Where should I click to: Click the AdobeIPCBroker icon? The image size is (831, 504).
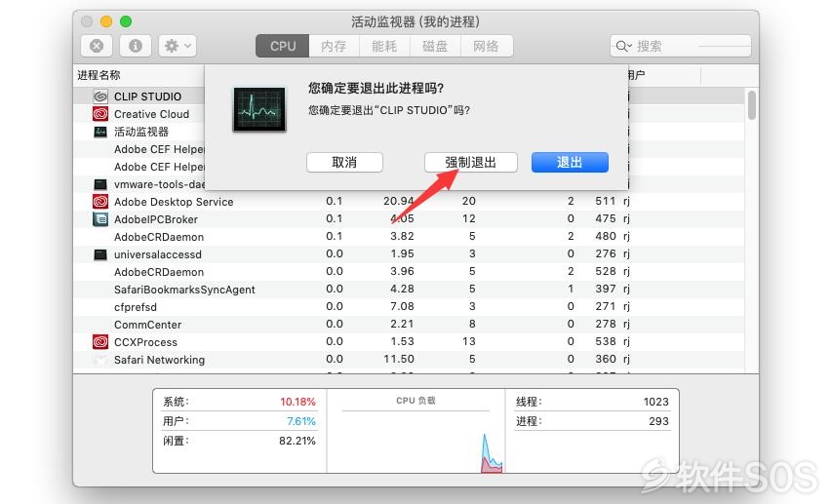point(100,219)
